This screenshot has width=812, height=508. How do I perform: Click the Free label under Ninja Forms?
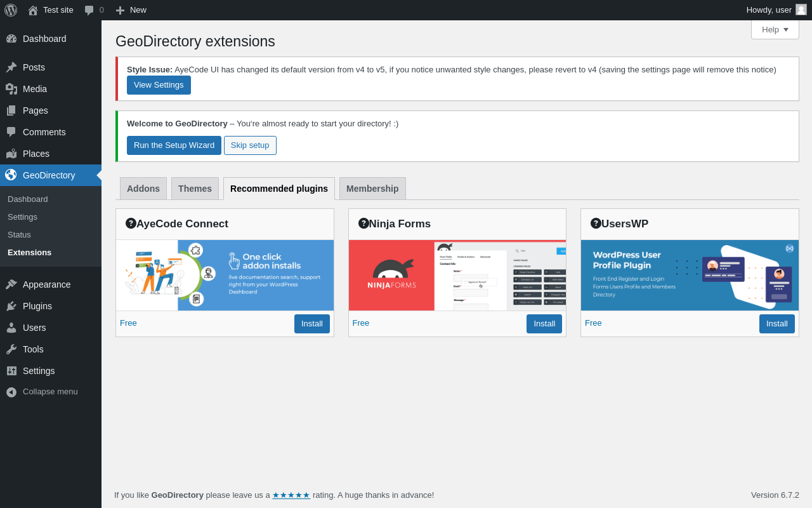pyautogui.click(x=361, y=323)
